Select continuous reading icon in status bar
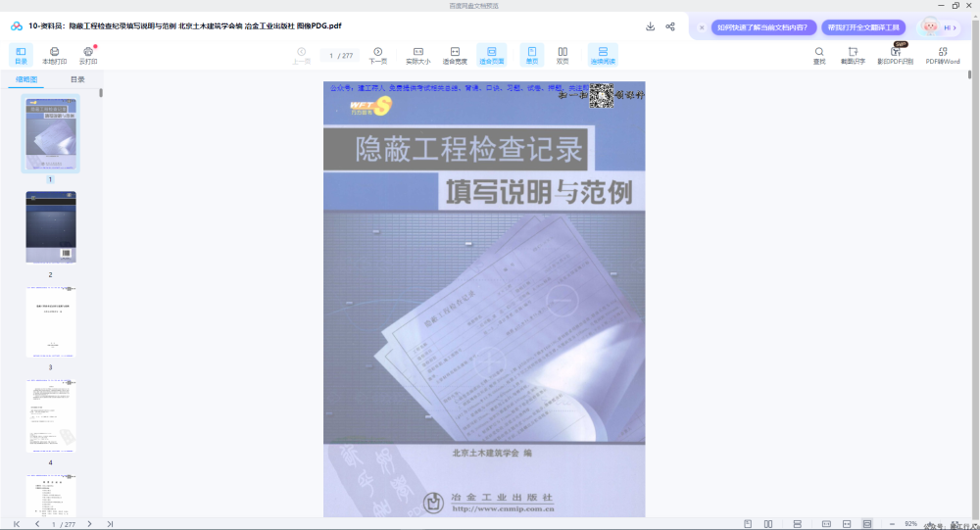Image resolution: width=980 pixels, height=530 pixels. tap(797, 524)
